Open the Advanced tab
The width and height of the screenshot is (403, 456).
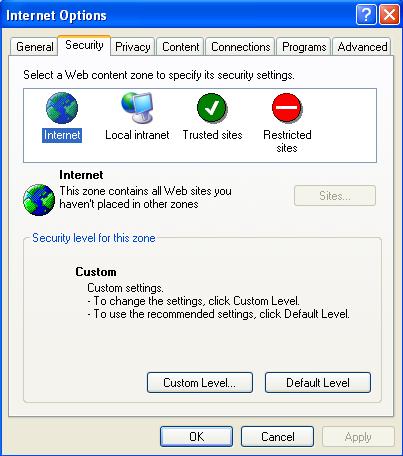[362, 47]
